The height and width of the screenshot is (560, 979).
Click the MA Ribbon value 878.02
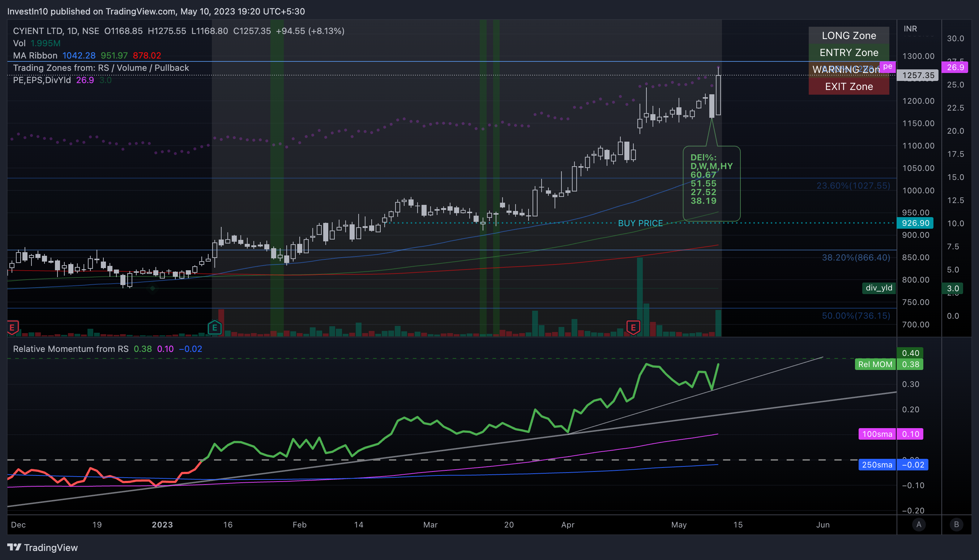click(x=147, y=55)
